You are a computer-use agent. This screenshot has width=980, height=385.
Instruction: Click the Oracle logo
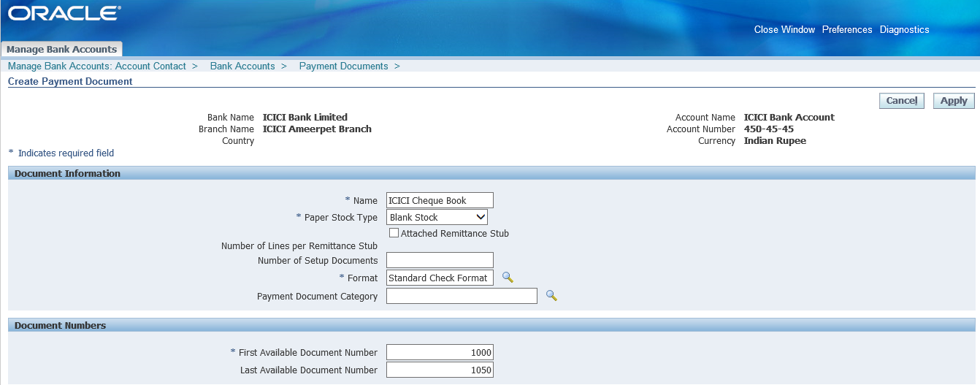click(64, 14)
